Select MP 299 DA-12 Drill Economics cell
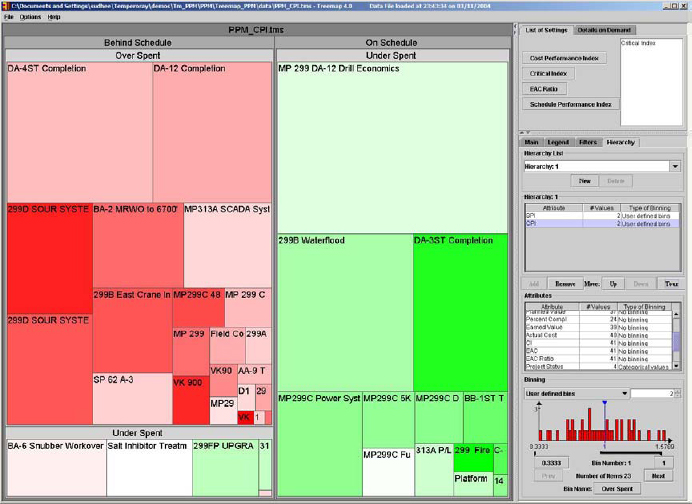The width and height of the screenshot is (692, 504). pyautogui.click(x=392, y=148)
